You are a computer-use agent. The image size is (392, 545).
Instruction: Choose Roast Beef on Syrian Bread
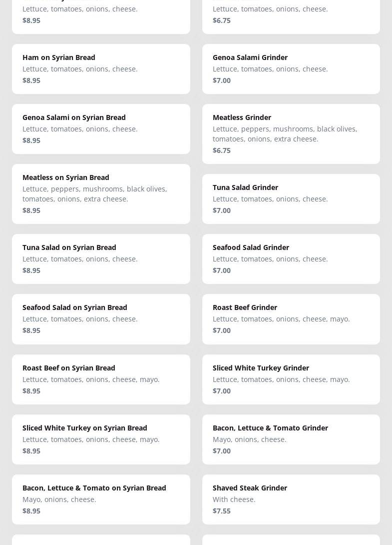pos(101,379)
